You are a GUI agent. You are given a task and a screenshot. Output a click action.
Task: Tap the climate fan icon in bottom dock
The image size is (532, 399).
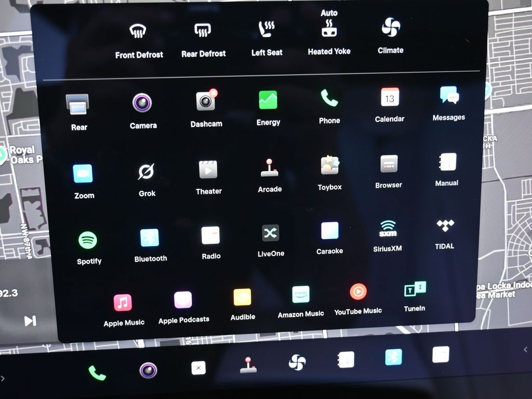(297, 363)
